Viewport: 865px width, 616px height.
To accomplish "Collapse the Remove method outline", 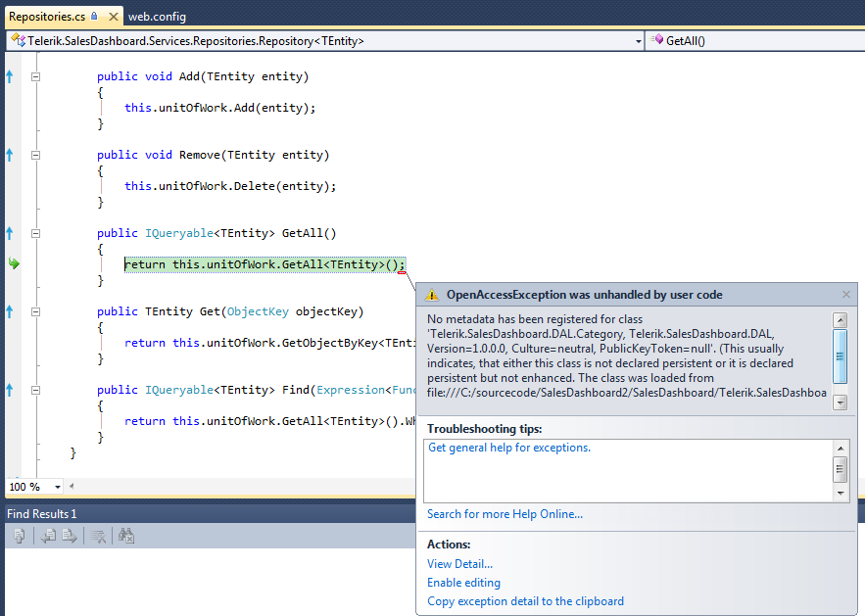I will pos(36,155).
